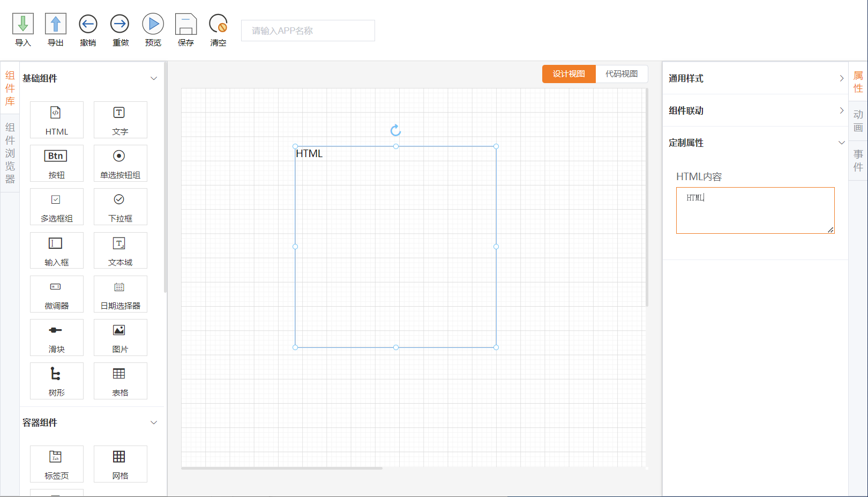Screen dimensions: 868x497
Task: Click the top-center handle of HTML box
Action: pyautogui.click(x=396, y=146)
